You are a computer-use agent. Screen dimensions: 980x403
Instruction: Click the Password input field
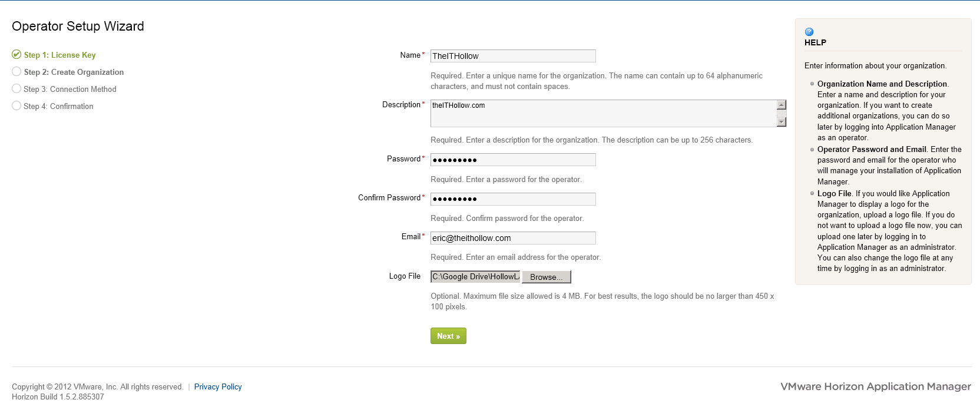point(512,160)
